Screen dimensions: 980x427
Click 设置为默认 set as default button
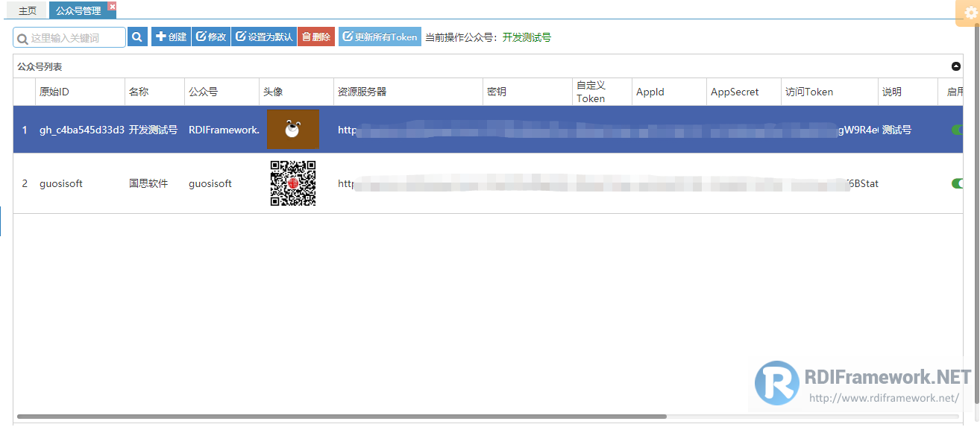pos(264,37)
